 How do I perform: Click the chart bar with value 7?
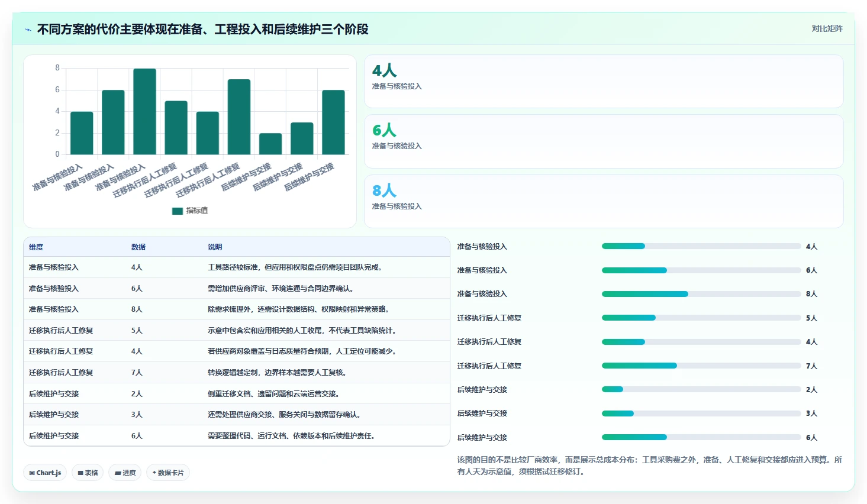click(x=239, y=117)
